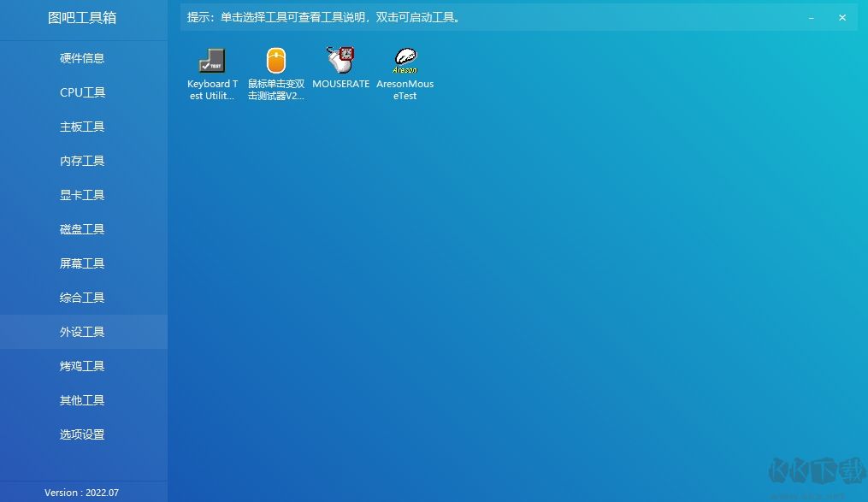This screenshot has height=502, width=868.
Task: Switch to 显卡工具 graphics card tools
Action: (x=82, y=194)
